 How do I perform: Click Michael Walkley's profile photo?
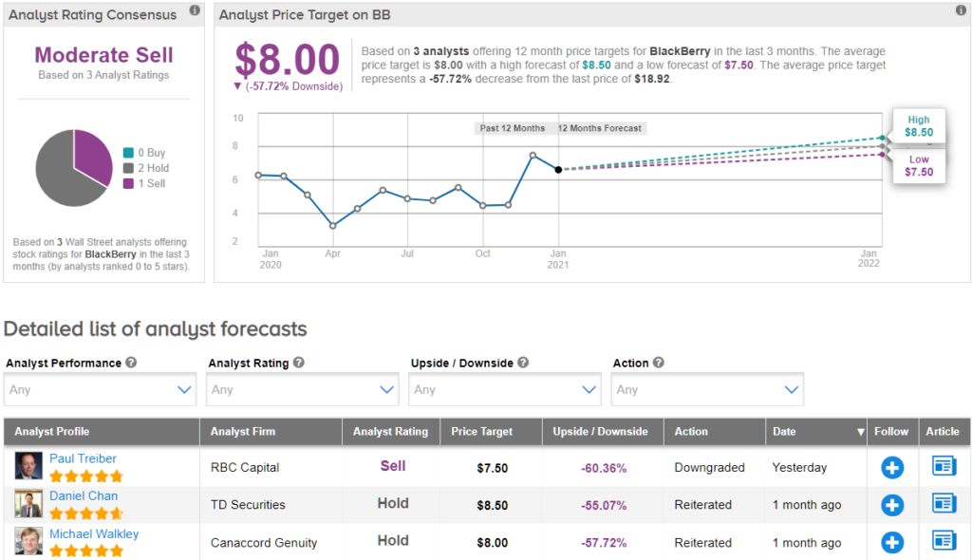click(x=28, y=541)
